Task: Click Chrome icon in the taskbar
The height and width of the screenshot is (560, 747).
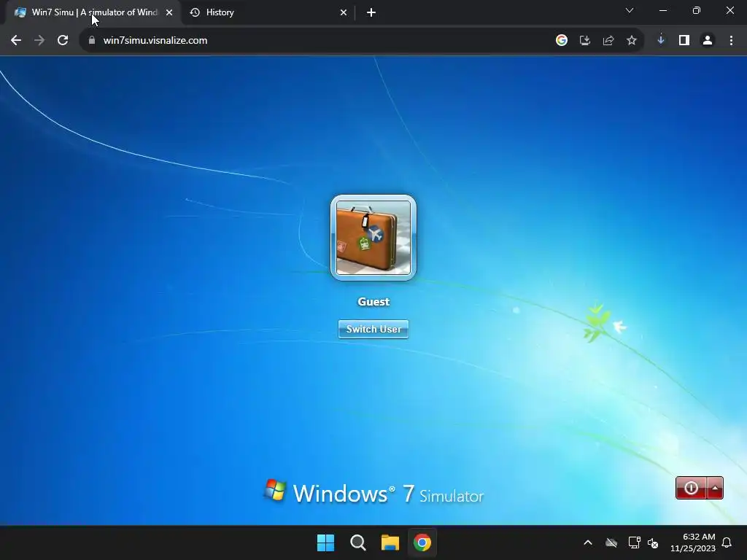Action: pos(422,542)
